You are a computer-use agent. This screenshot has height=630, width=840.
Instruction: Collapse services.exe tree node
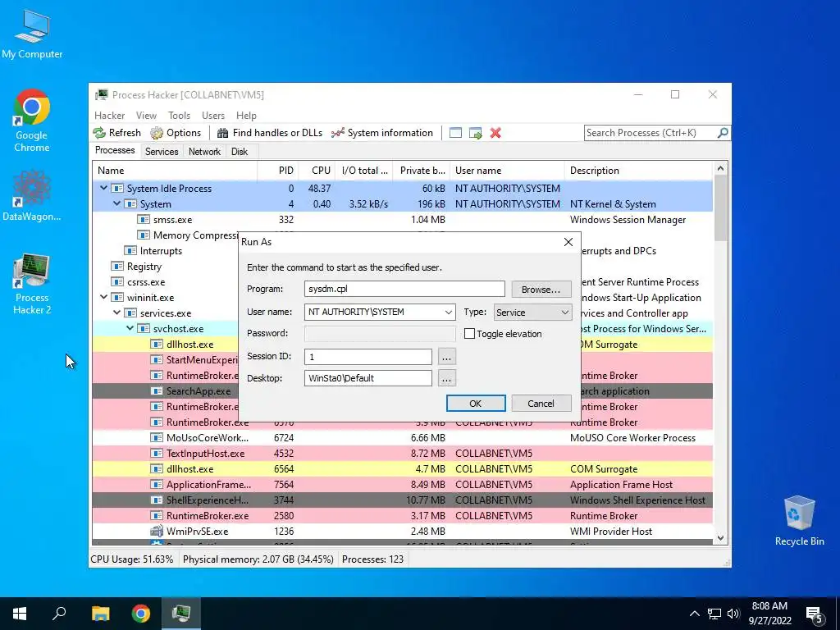pyautogui.click(x=116, y=313)
